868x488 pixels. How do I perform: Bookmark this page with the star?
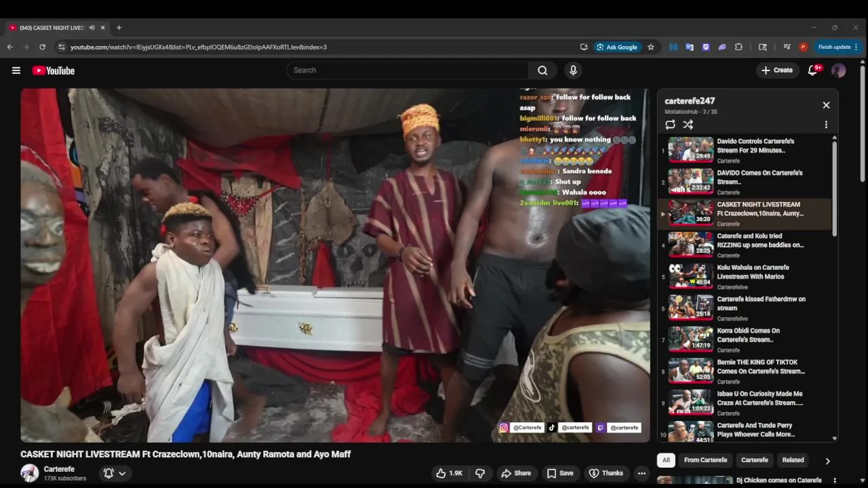click(x=651, y=47)
